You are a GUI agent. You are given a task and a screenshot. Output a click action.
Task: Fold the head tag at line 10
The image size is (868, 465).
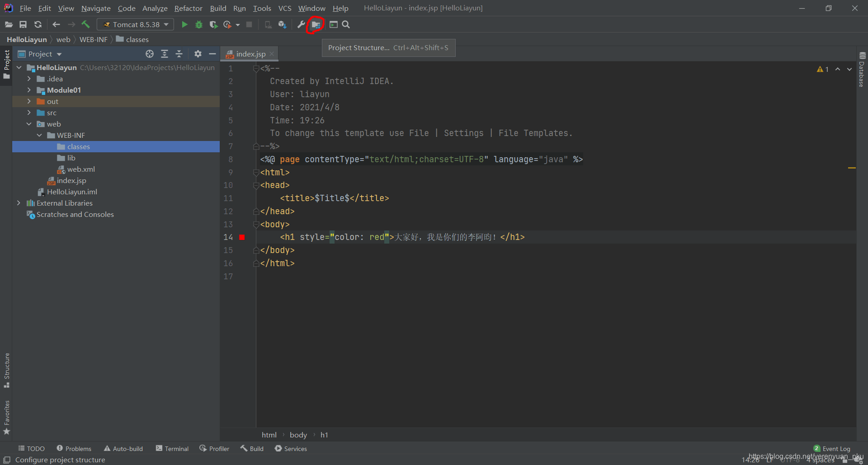(x=256, y=185)
